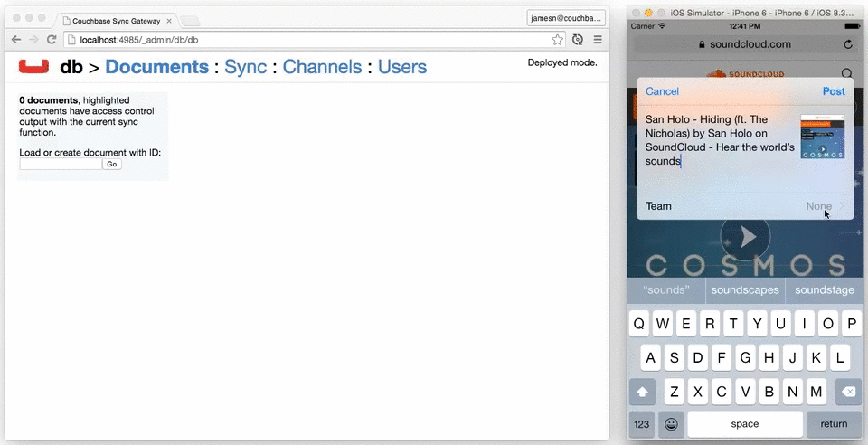Click the Chrome back arrow
This screenshot has width=868, height=445.
click(16, 39)
